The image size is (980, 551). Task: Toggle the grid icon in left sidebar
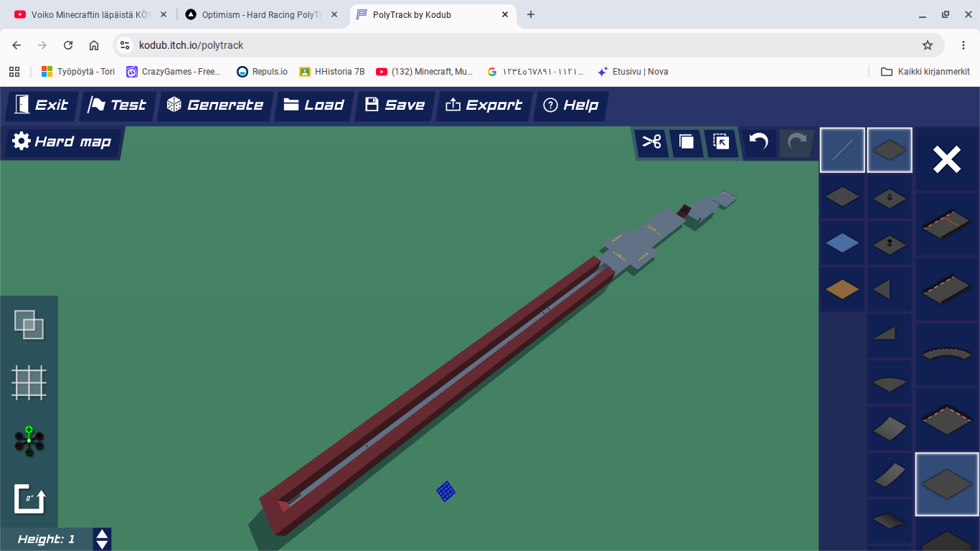pyautogui.click(x=29, y=382)
